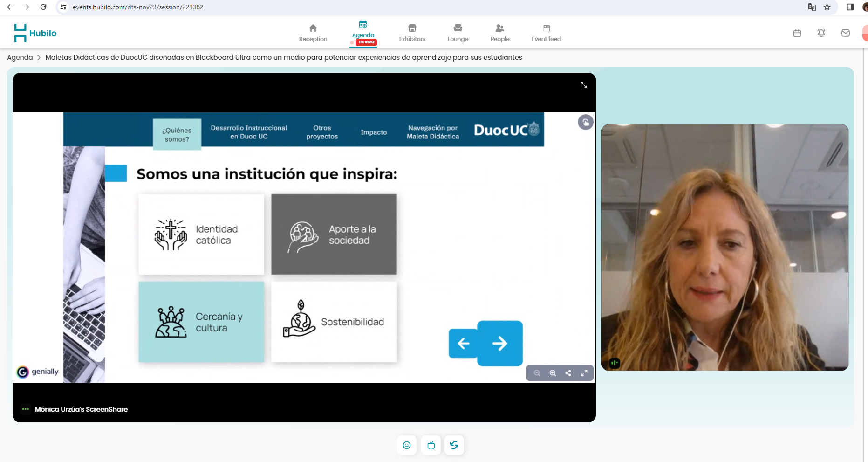This screenshot has height=462, width=868.
Task: Click green audio indicator on webcam
Action: 615,363
